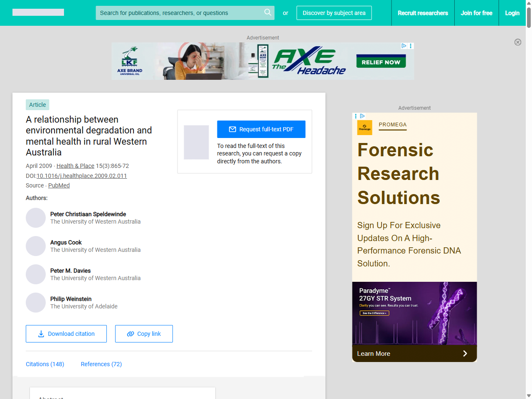Open Peter Christiaan Speldewinde's avatar
The image size is (532, 399).
tap(36, 218)
